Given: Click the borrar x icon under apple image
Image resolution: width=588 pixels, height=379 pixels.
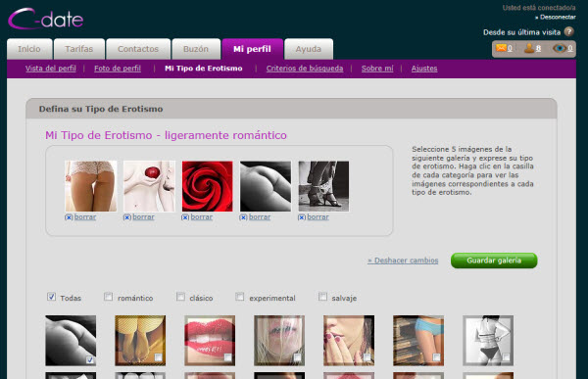Looking at the screenshot, I should 127,217.
